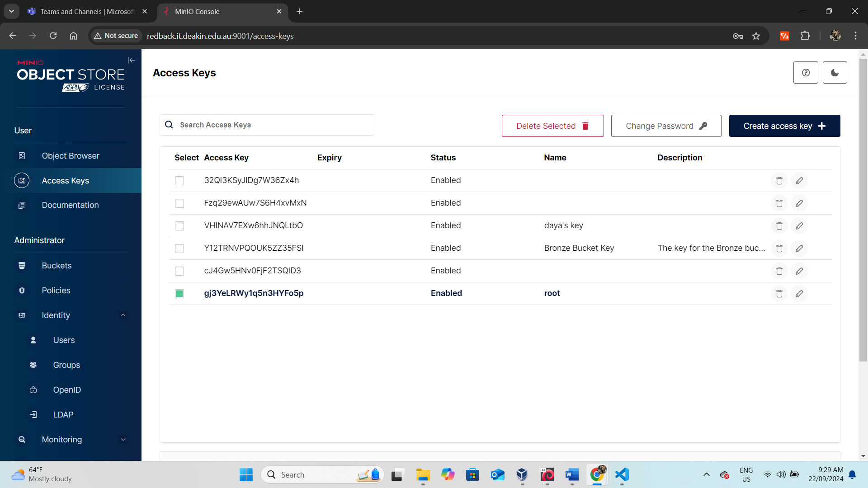Open the clock showing 9:29 AM
Viewport: 868px width, 488px height.
click(826, 474)
